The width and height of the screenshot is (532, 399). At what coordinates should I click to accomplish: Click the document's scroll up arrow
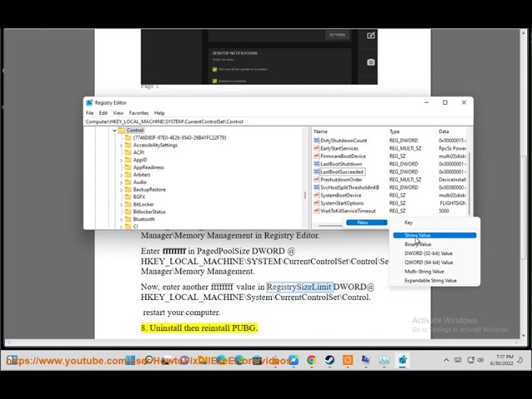click(x=524, y=32)
